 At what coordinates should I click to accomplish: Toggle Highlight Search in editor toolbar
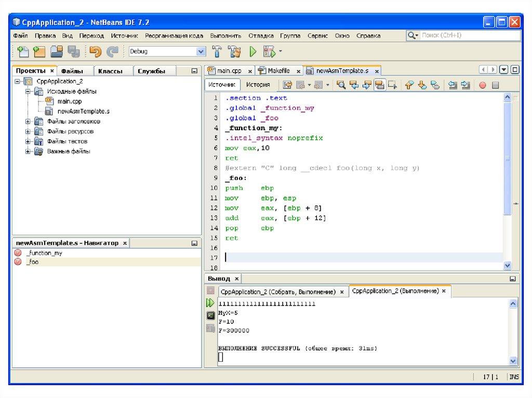point(379,85)
